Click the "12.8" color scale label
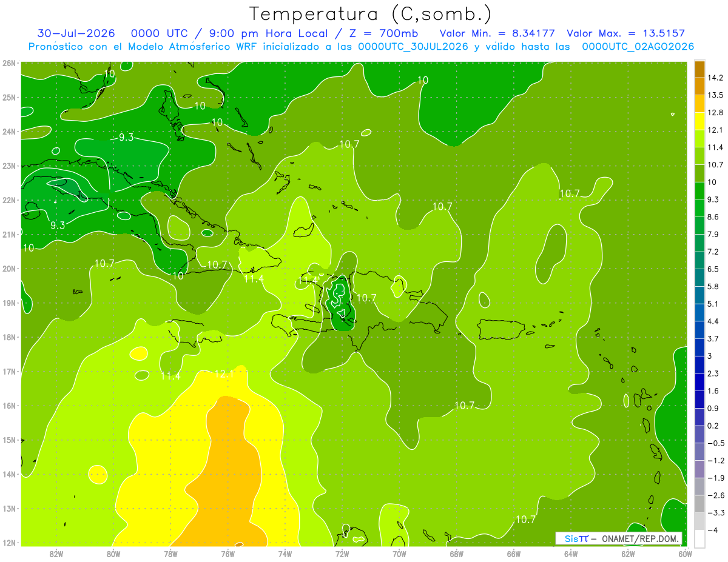The image size is (728, 562). pos(716,113)
